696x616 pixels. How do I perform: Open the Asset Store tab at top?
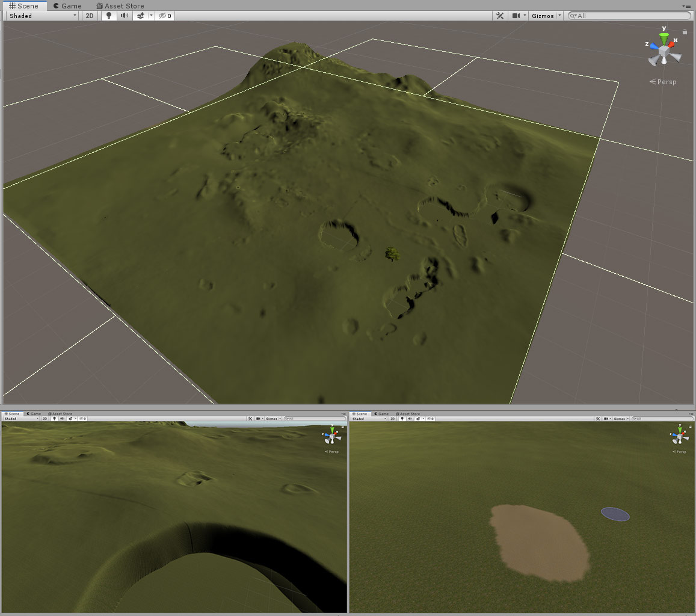pyautogui.click(x=120, y=5)
